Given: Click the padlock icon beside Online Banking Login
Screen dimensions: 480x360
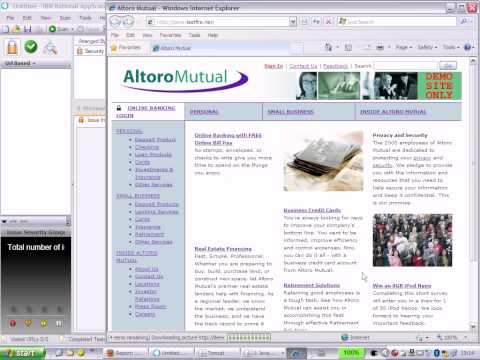Looking at the screenshot, I should coord(119,108).
